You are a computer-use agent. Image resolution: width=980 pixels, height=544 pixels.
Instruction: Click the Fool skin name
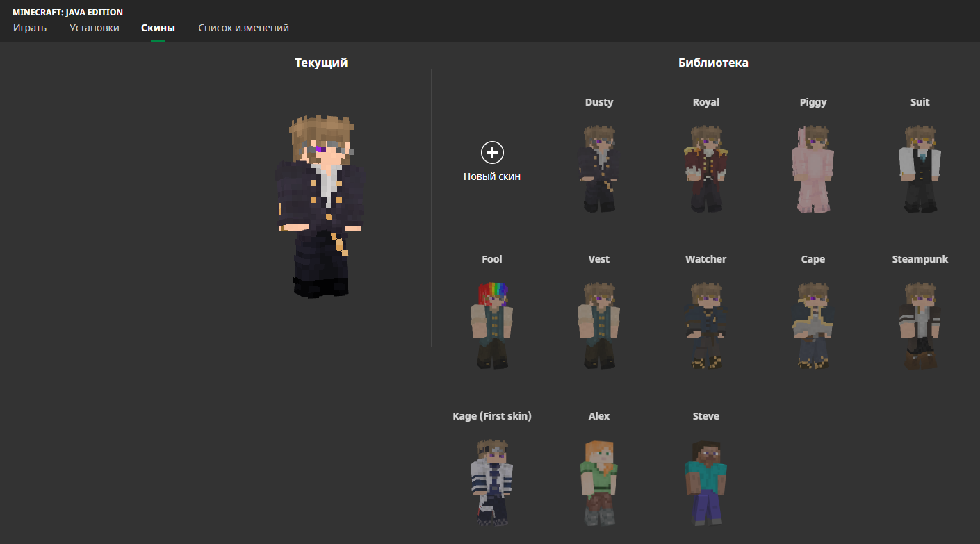pos(492,259)
